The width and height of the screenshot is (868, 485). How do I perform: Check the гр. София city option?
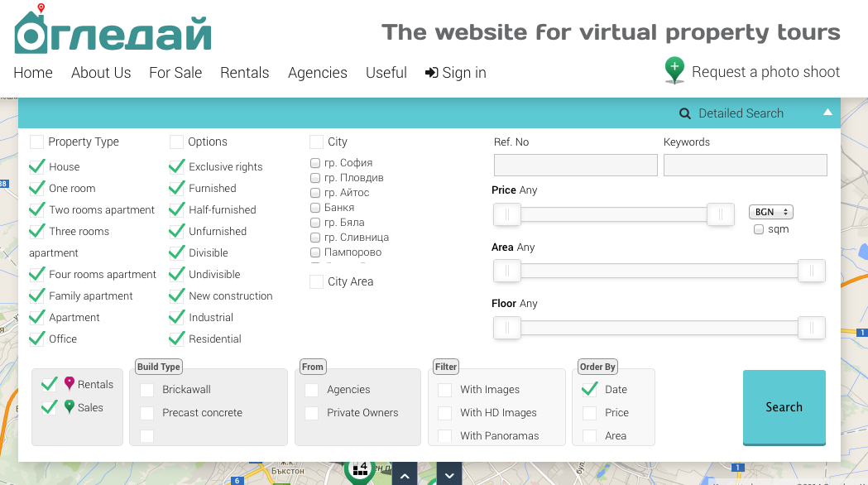coord(315,163)
